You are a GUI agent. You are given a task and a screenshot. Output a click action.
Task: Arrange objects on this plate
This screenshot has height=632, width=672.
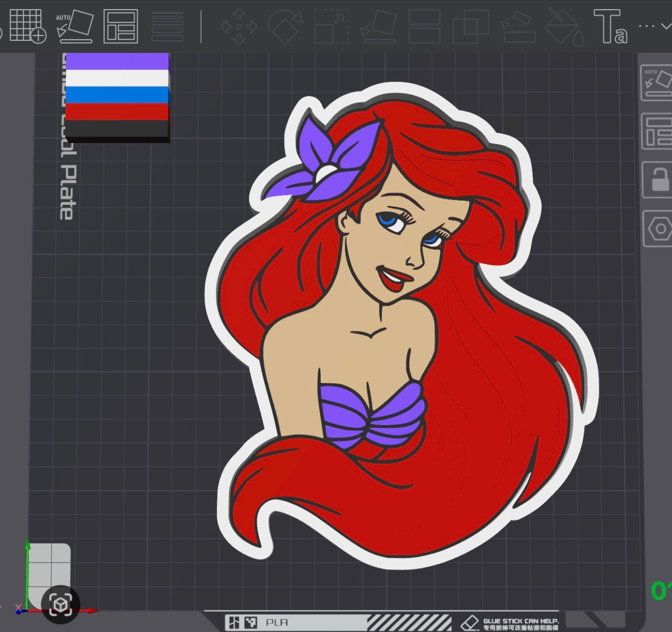pos(658,131)
